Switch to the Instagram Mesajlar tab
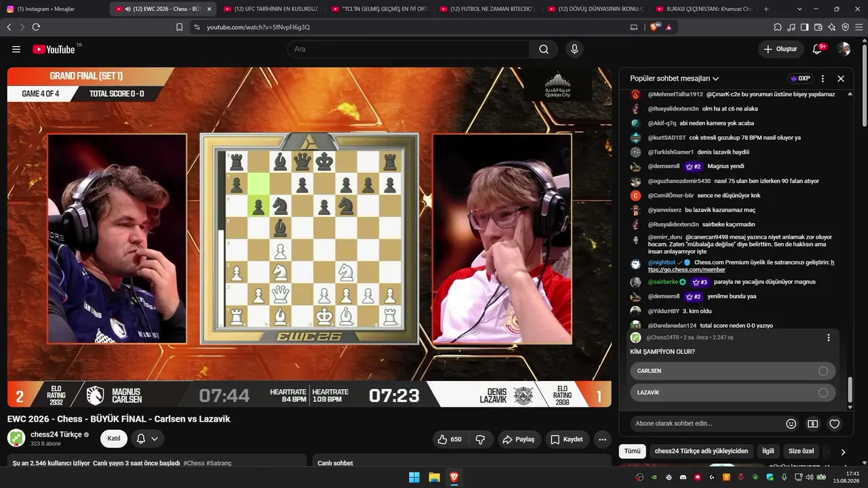This screenshot has width=868, height=488. pos(53,9)
